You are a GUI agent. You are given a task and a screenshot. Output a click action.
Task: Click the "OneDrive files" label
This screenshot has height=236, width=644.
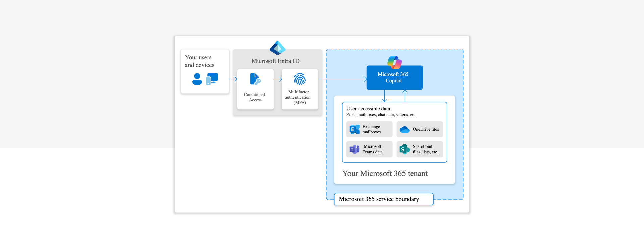(426, 129)
